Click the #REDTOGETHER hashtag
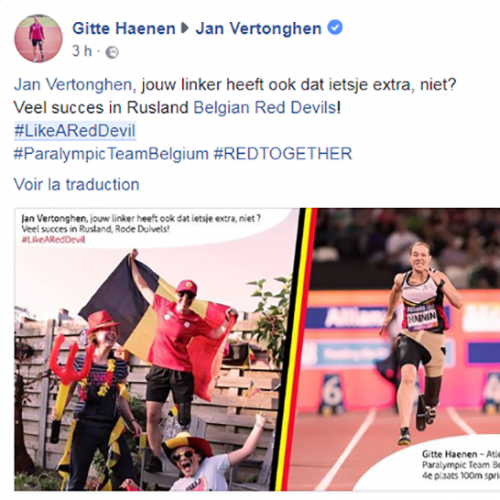The height and width of the screenshot is (500, 500). click(x=283, y=154)
